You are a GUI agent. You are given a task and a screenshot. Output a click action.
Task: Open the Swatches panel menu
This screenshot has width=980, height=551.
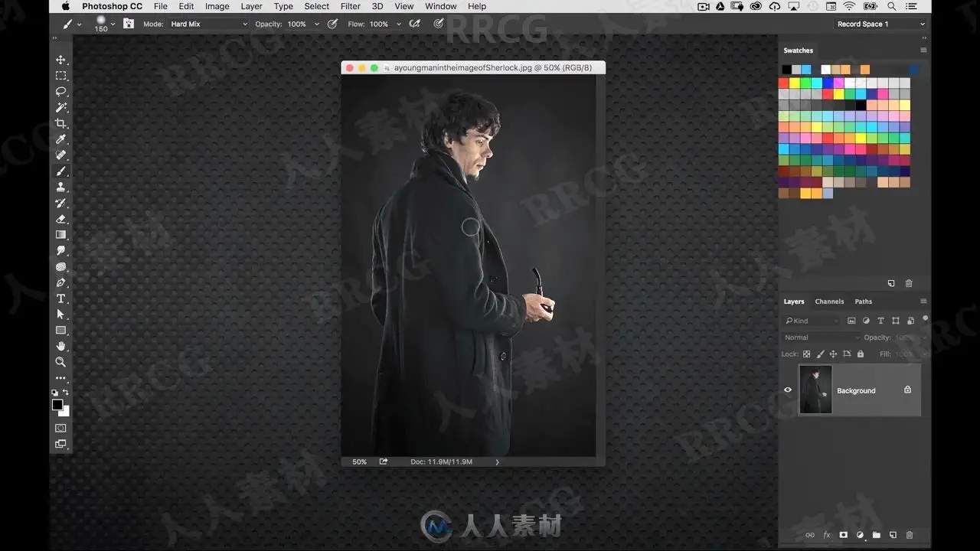coord(923,51)
